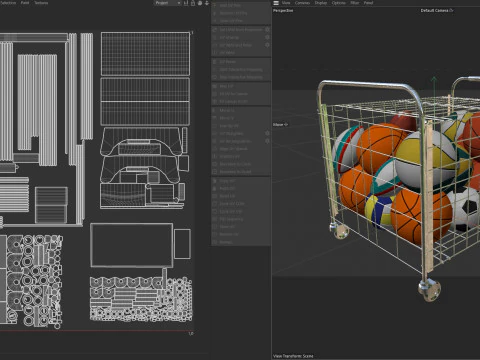This screenshot has height=360, width=480.
Task: Run Set UVW from Projection
Action: pos(241,30)
